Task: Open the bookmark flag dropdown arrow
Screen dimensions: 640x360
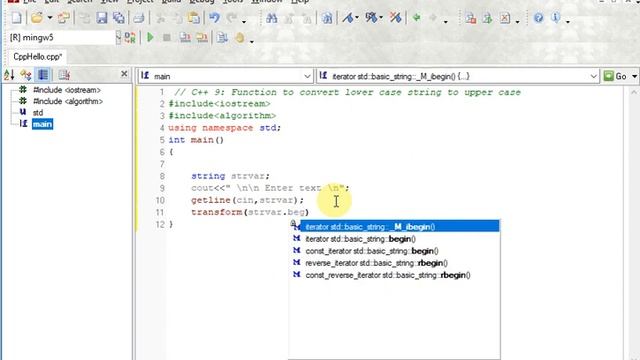Action: [x=357, y=18]
